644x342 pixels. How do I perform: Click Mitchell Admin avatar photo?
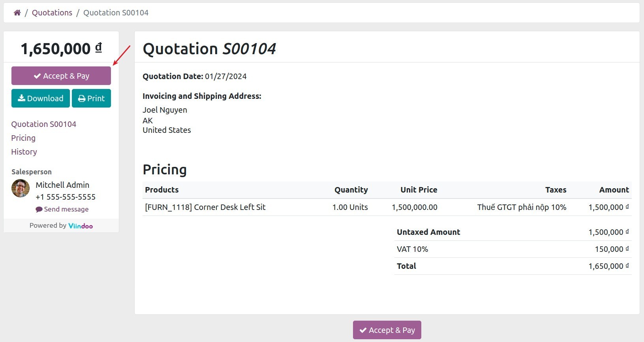pyautogui.click(x=21, y=188)
